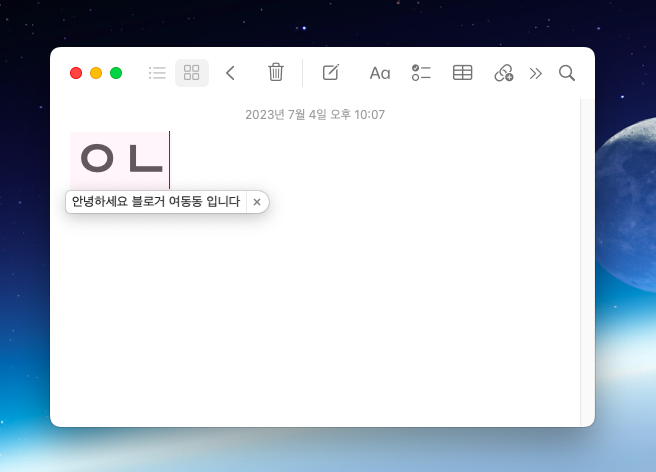Screen dimensions: 656x472
Task: Close the Notes window with red button
Action: pos(76,73)
